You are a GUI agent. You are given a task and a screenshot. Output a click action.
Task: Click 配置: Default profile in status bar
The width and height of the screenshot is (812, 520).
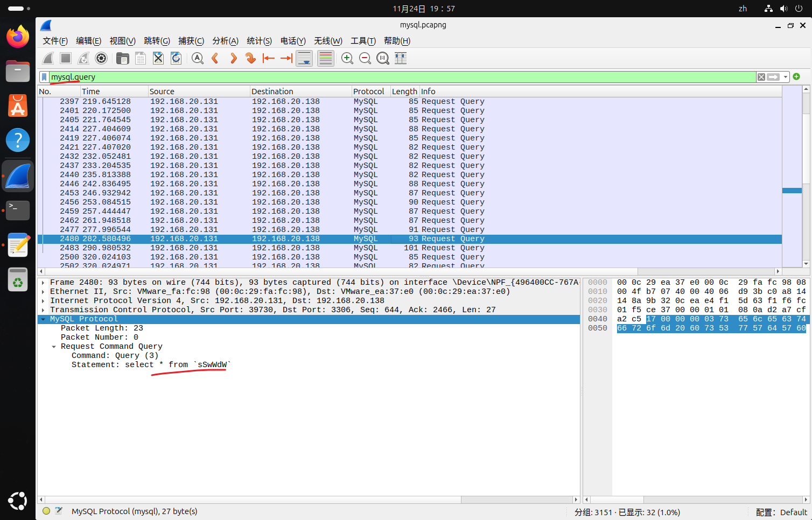pyautogui.click(x=781, y=512)
